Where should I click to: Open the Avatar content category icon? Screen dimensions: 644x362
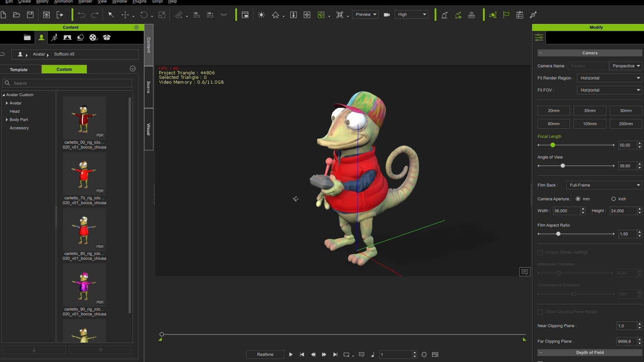point(41,38)
